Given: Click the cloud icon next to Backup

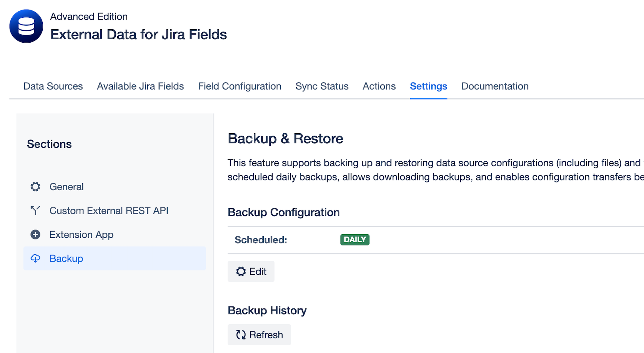Looking at the screenshot, I should click(35, 259).
